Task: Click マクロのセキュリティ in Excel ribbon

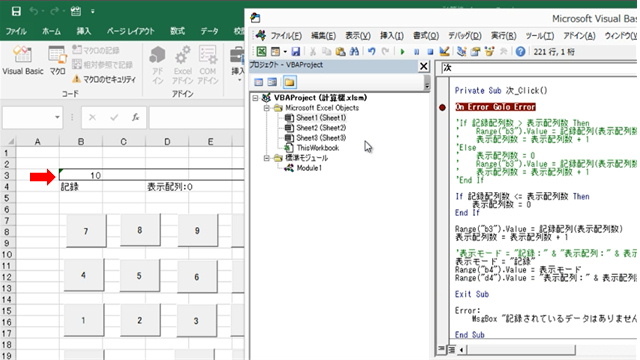Action: pyautogui.click(x=104, y=79)
